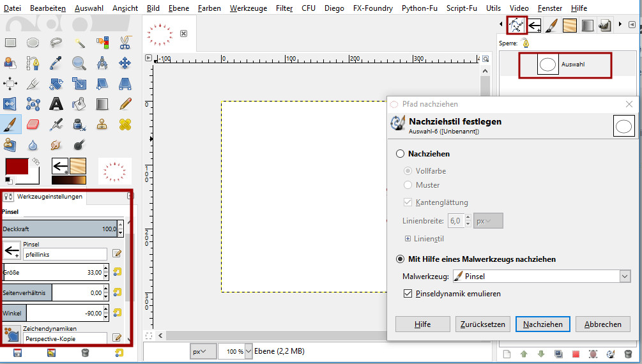Toggle the Kantenglättung checkbox
642x364 pixels.
pos(408,202)
